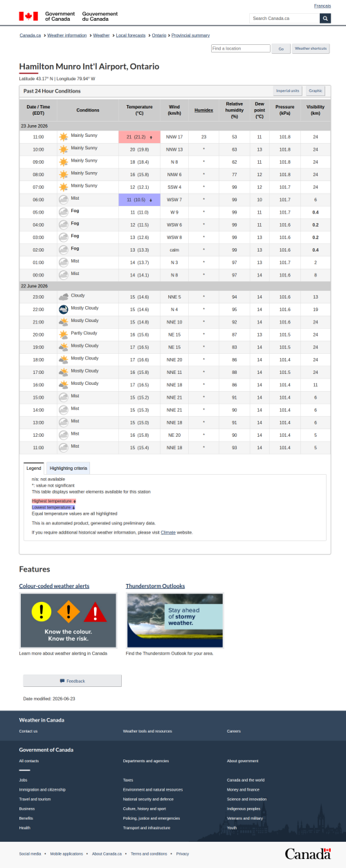Viewport: 346px width, 868px height.
Task: Click the Search Canada.ca field
Action: pos(284,18)
